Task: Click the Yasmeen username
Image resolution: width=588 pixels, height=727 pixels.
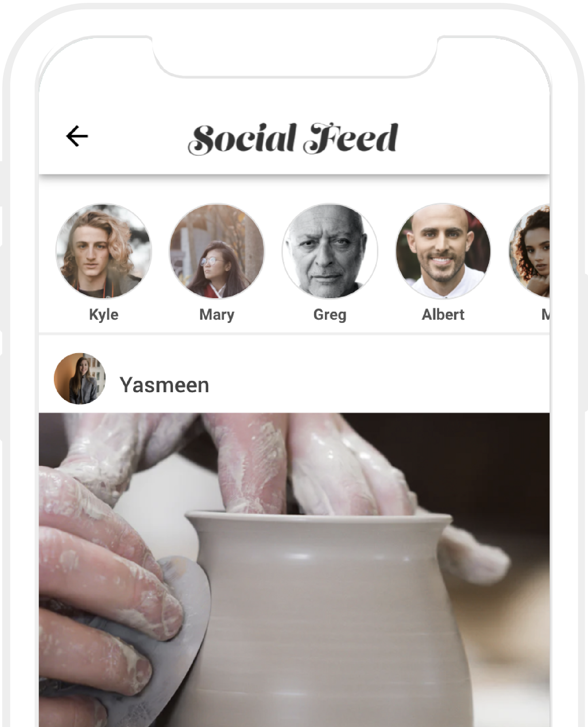Action: tap(164, 385)
